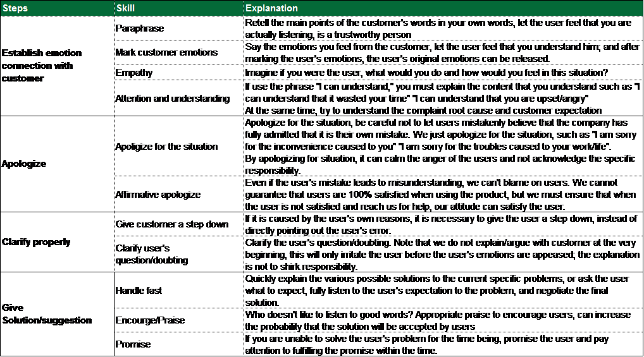This screenshot has width=644, height=357.
Task: Select the Empathy skill cell
Action: pos(133,72)
